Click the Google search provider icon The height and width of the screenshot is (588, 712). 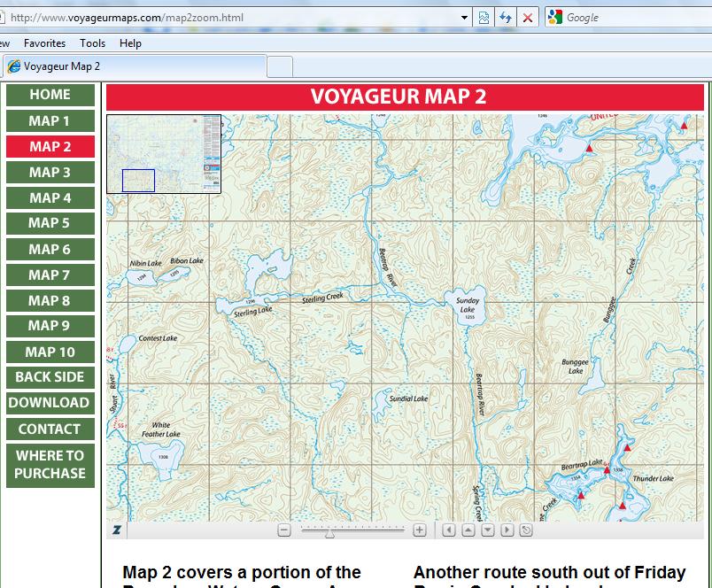[x=555, y=17]
